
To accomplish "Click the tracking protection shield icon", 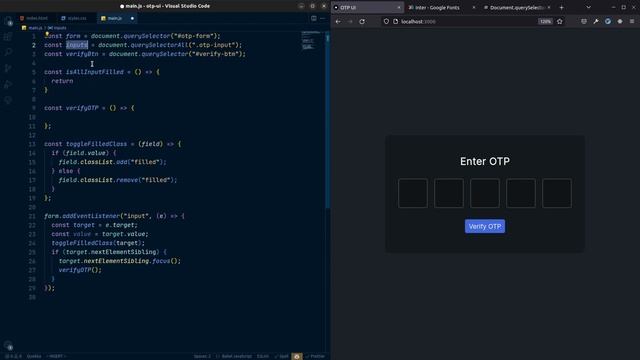I will (386, 22).
